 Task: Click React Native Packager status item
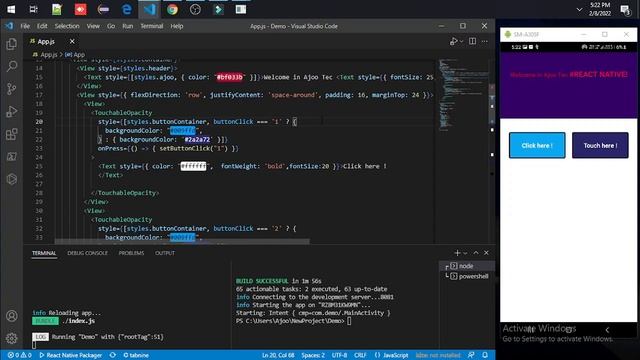pos(70,355)
